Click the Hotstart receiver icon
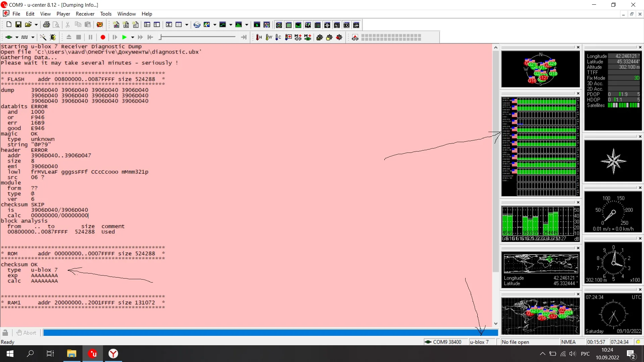Viewport: 644px width, 362px height. (x=259, y=37)
